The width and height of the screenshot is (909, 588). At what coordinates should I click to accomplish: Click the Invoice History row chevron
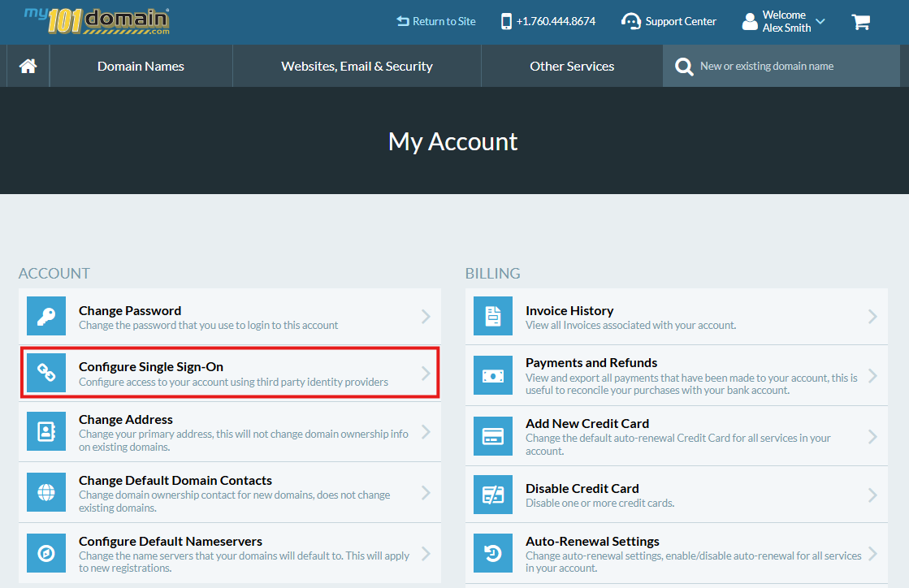pyautogui.click(x=872, y=317)
